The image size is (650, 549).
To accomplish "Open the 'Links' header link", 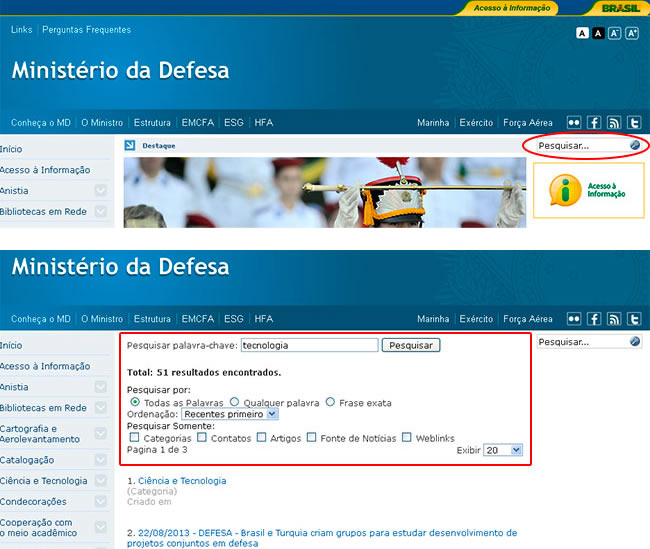I will tap(22, 30).
